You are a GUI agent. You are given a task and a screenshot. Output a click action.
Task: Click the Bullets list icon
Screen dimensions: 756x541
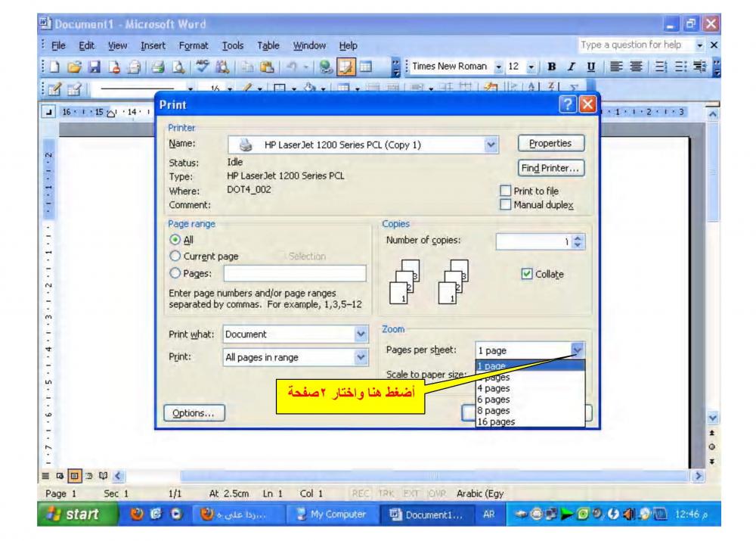[680, 67]
